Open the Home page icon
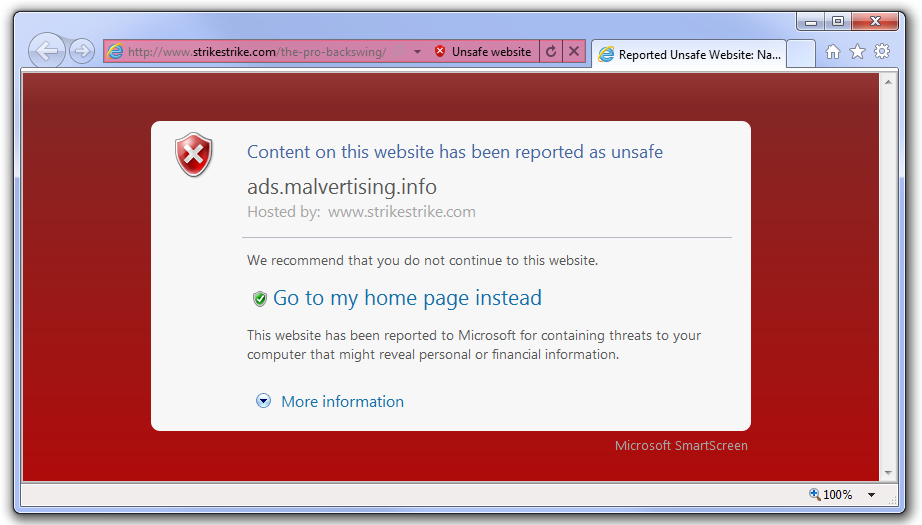Viewport: 922px width, 525px height. pyautogui.click(x=833, y=52)
